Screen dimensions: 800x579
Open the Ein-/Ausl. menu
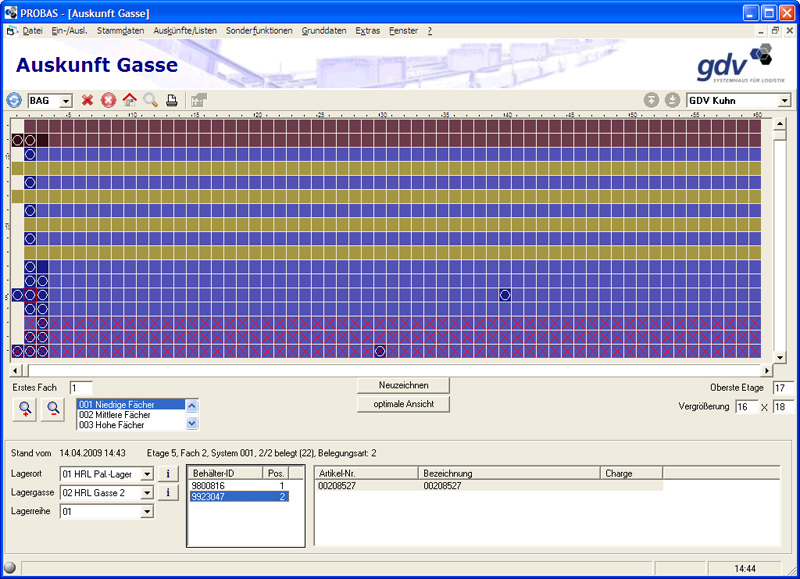click(x=69, y=31)
